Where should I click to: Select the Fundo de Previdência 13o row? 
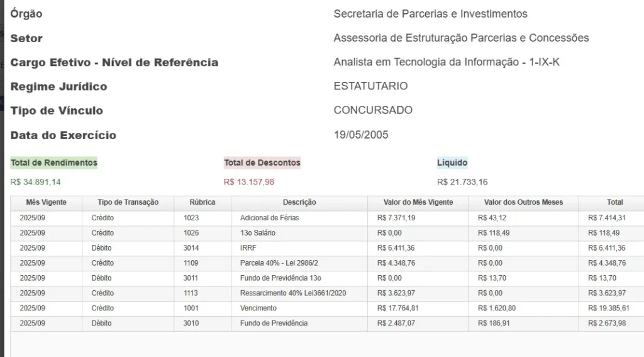coord(280,278)
